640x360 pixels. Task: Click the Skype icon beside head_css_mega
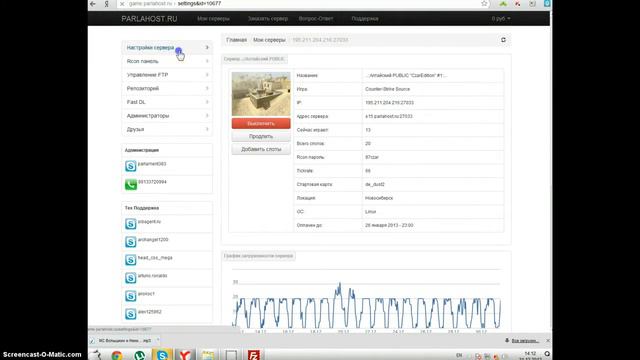(131, 260)
